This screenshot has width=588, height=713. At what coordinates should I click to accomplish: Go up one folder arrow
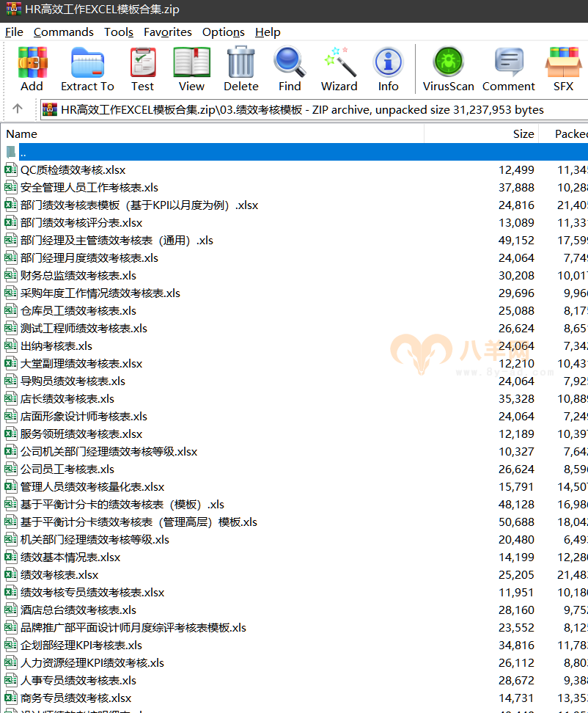point(18,109)
